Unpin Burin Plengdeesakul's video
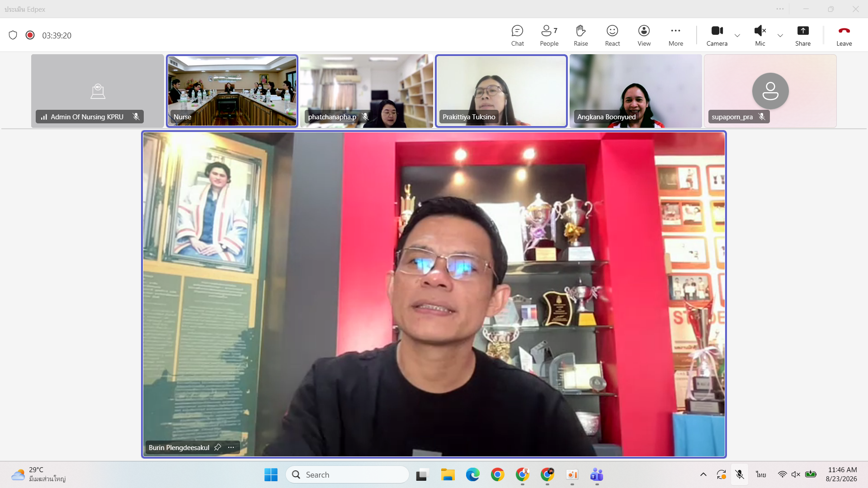 coord(217,447)
